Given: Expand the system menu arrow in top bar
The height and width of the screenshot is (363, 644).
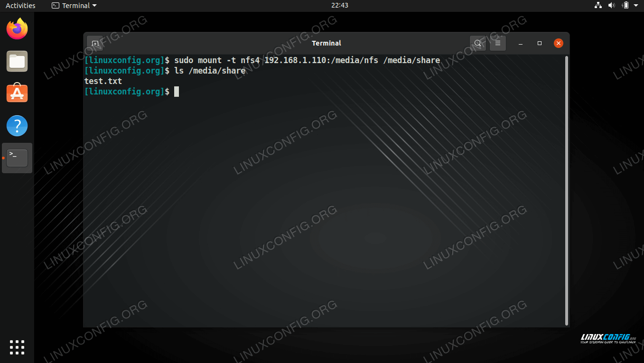Looking at the screenshot, I should [x=636, y=6].
